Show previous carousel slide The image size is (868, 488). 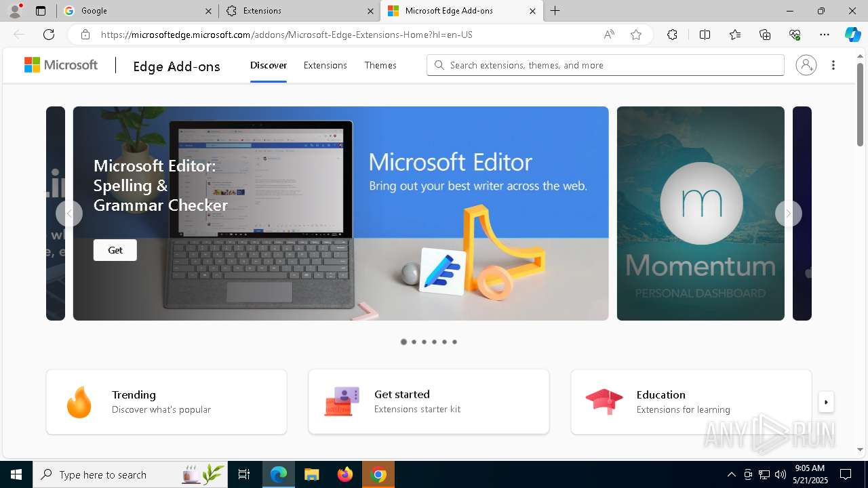point(69,213)
